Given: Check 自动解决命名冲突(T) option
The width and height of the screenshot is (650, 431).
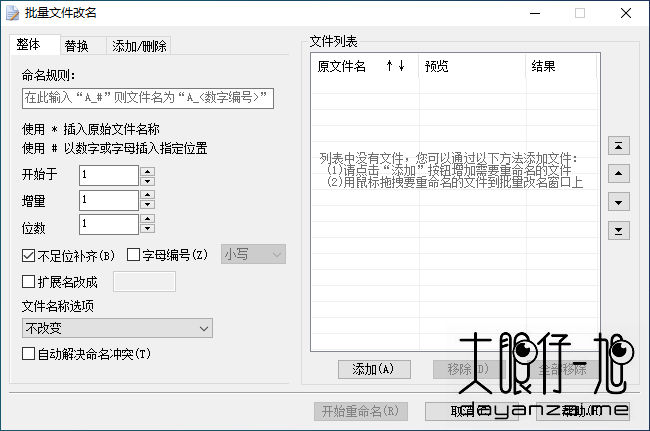Looking at the screenshot, I should (28, 354).
